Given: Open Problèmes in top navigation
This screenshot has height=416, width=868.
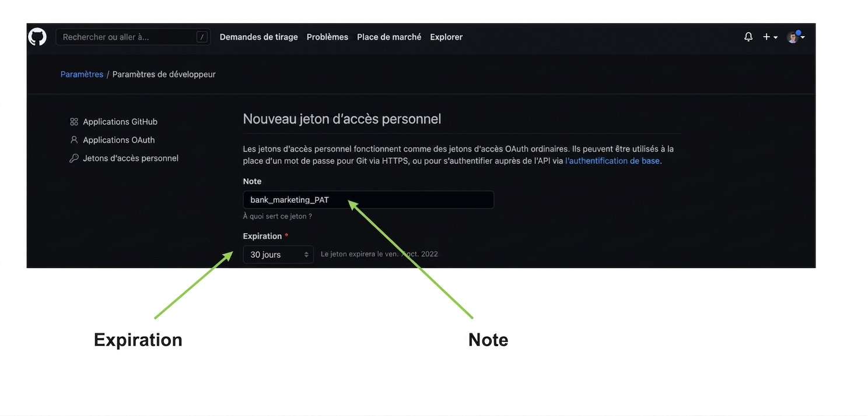Looking at the screenshot, I should point(327,37).
